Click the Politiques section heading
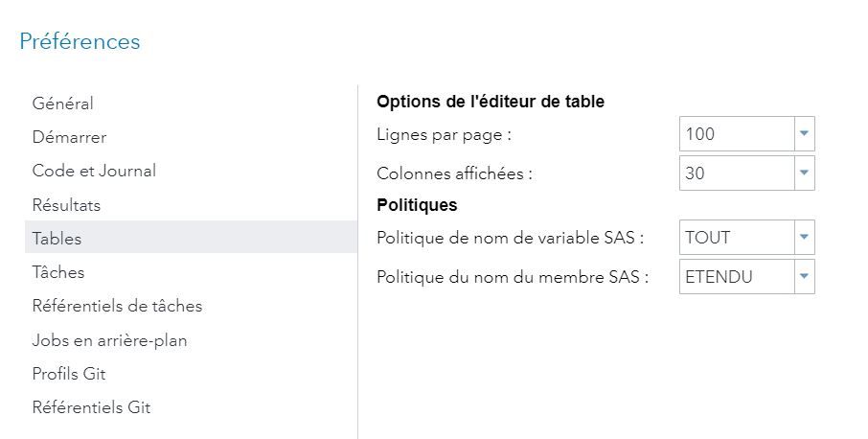 tap(417, 205)
